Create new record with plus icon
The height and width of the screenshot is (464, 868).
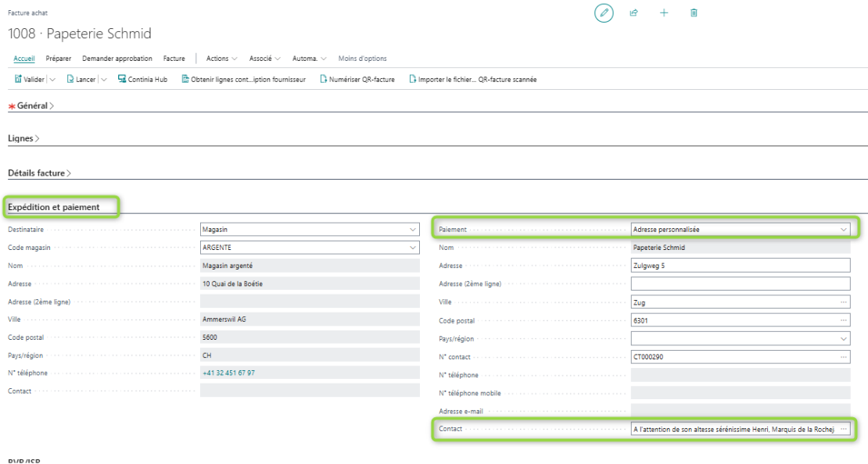pyautogui.click(x=664, y=12)
